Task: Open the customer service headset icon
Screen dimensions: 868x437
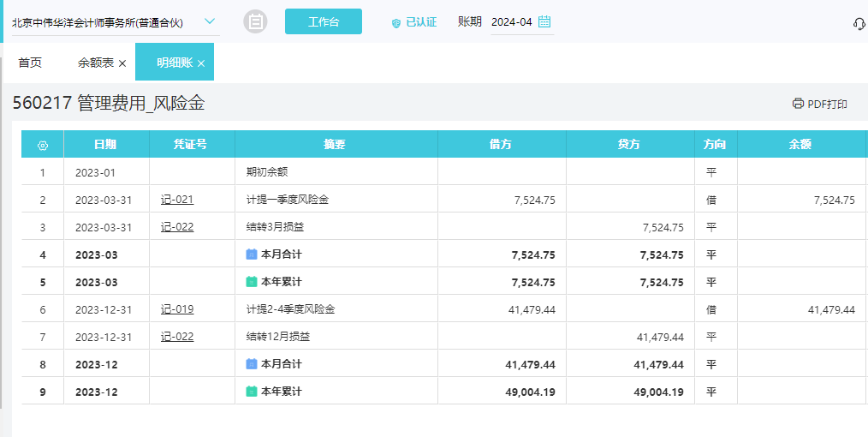Action: 859,23
